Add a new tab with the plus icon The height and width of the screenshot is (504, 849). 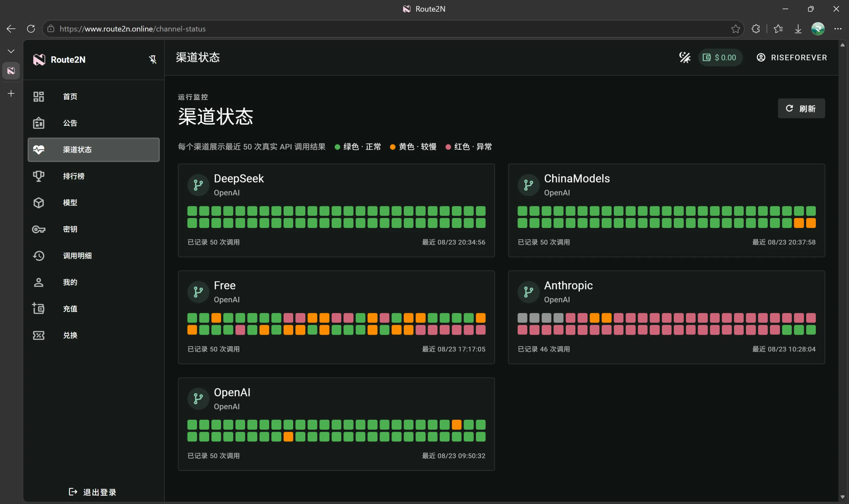click(x=11, y=93)
